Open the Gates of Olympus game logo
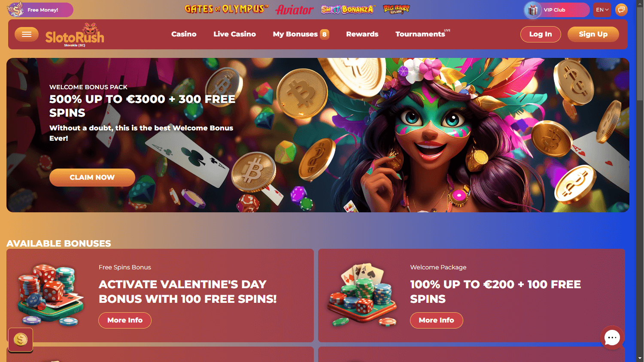The image size is (644, 362). pyautogui.click(x=226, y=9)
